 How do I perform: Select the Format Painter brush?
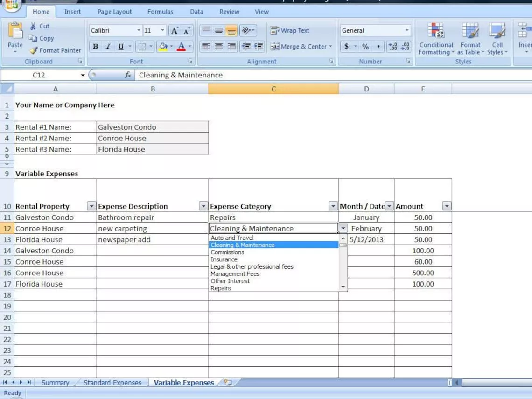coord(33,50)
